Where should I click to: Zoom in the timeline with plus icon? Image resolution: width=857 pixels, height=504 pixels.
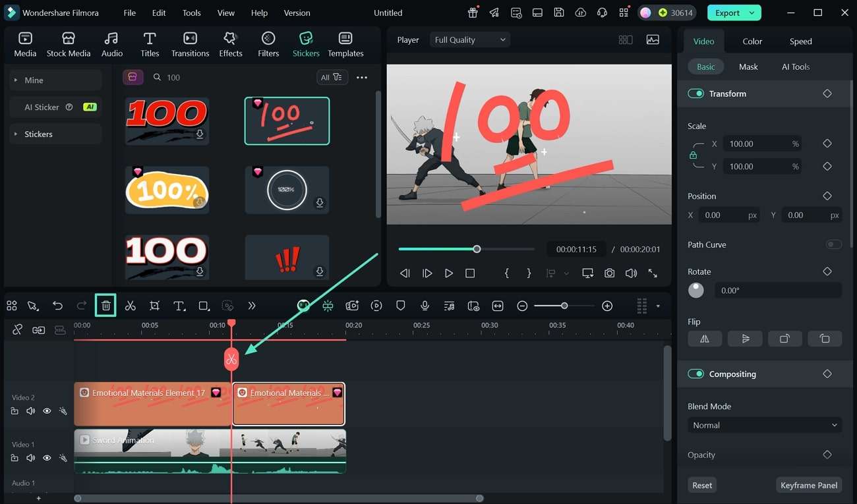(607, 306)
